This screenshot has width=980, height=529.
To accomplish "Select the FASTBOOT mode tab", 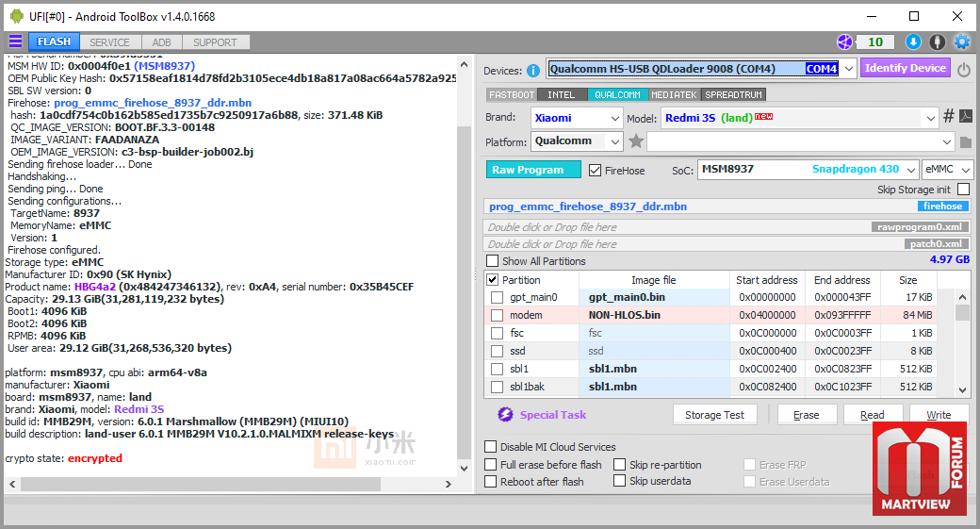I will (512, 95).
